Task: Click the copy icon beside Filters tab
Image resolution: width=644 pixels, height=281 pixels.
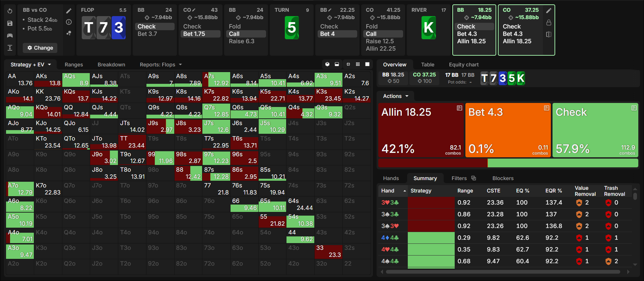Action: (473, 178)
